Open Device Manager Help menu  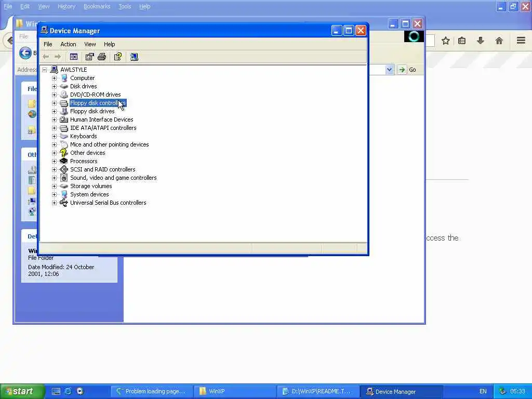point(109,45)
